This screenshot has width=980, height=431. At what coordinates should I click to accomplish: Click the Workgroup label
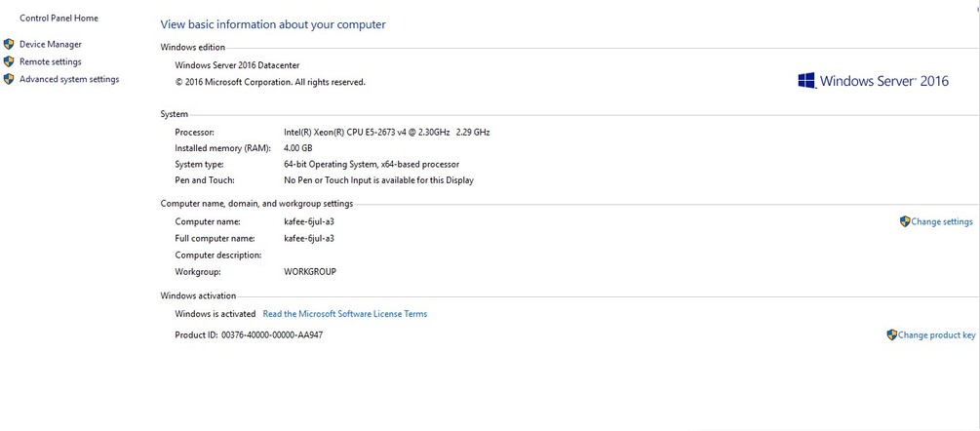tap(198, 272)
